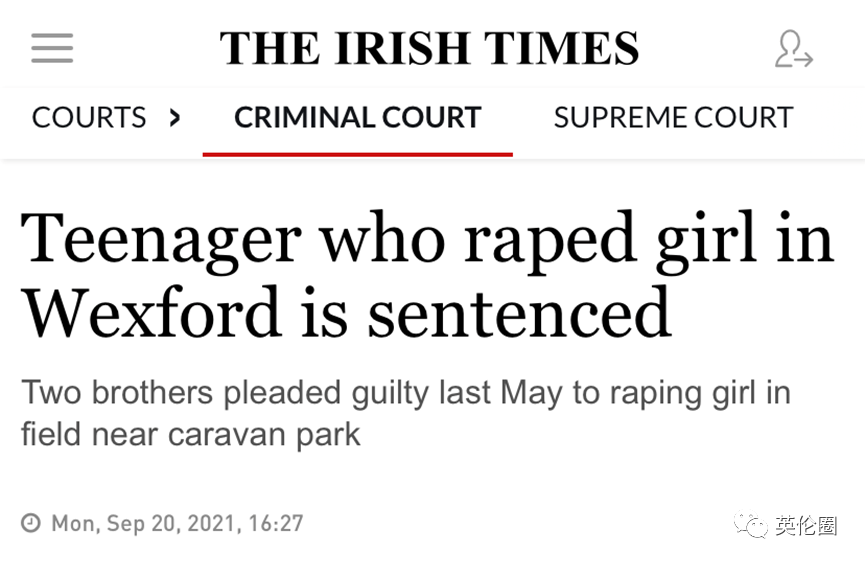Click the user sign-in profile icon
The height and width of the screenshot is (563, 865).
coord(793,49)
